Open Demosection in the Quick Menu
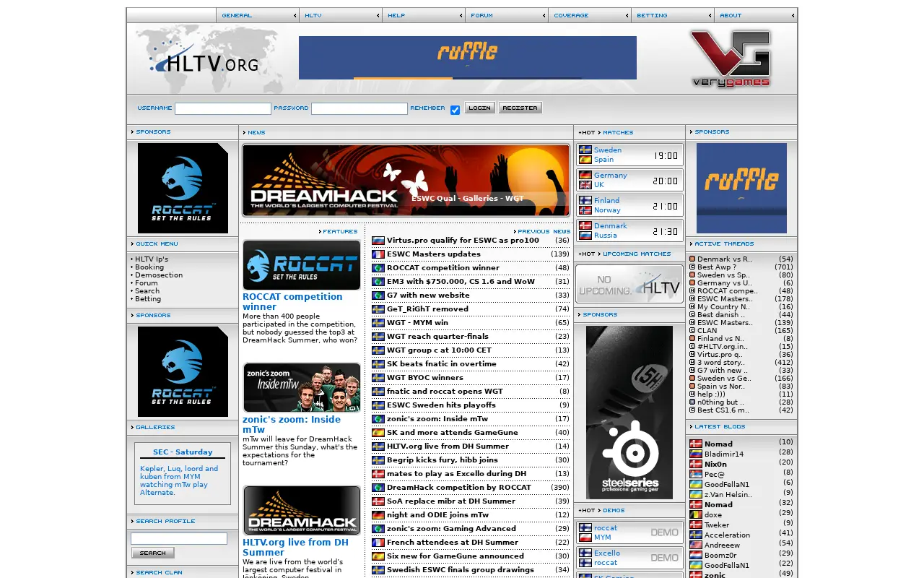 [159, 275]
